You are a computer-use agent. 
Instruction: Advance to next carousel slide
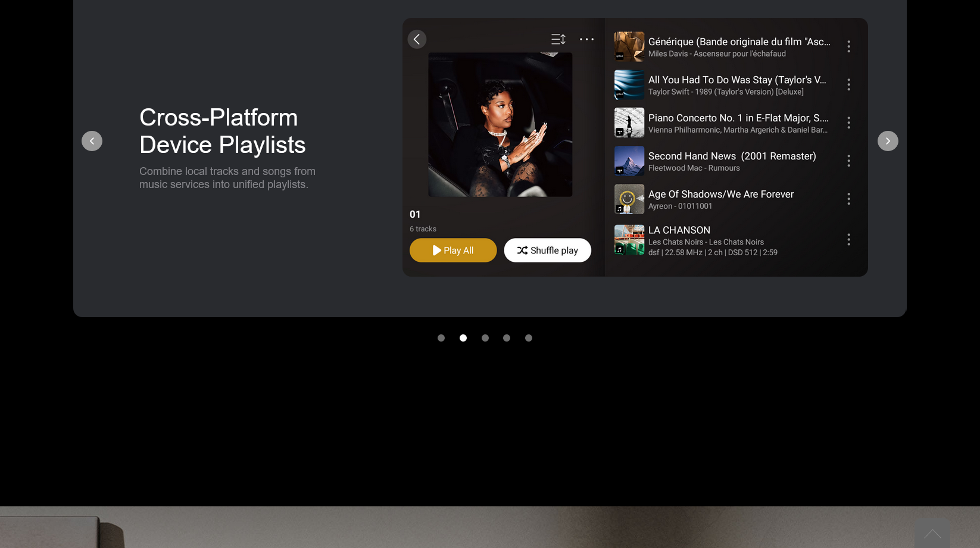[x=887, y=141]
